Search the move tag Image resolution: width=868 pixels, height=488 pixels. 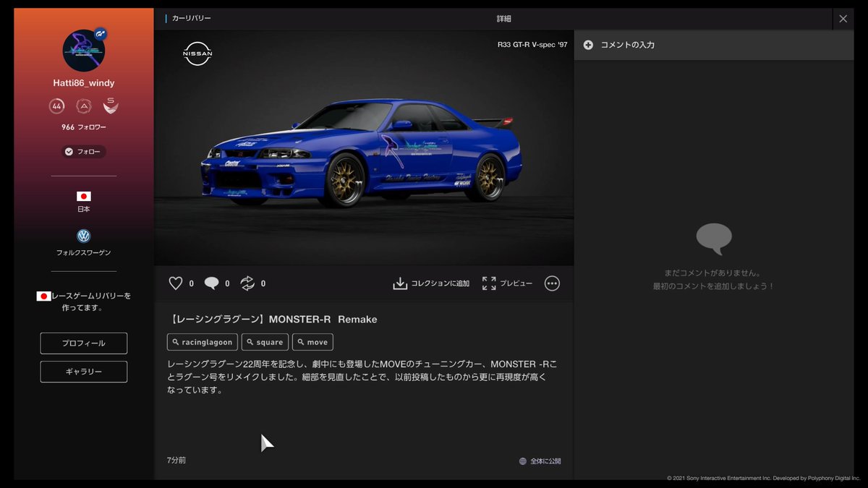click(x=312, y=342)
